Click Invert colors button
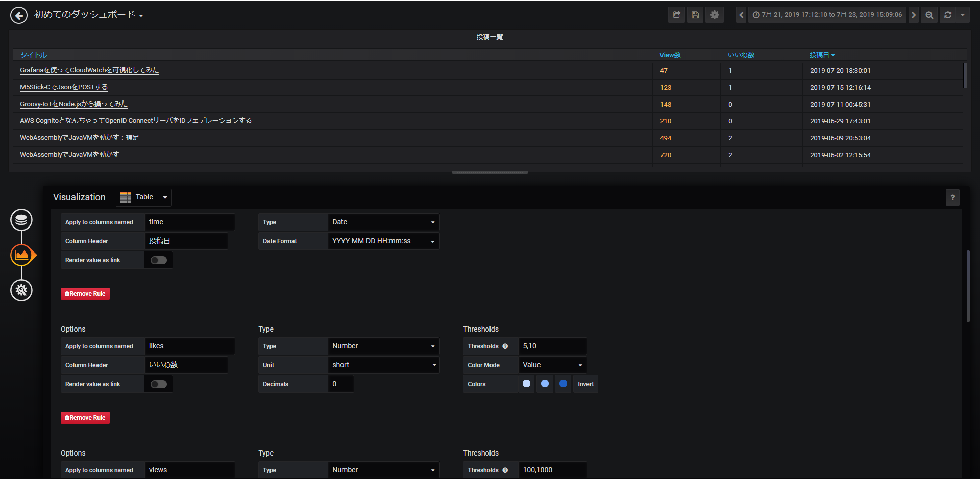The width and height of the screenshot is (980, 479). coord(585,384)
